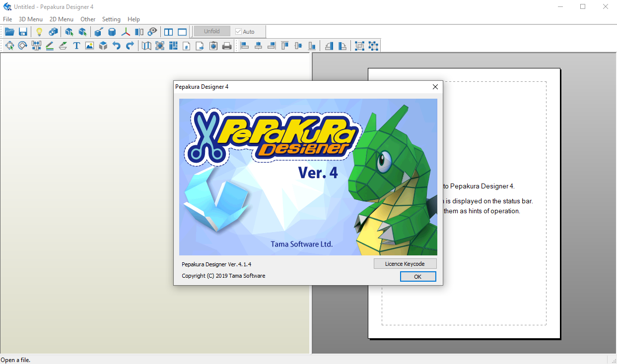
Task: Click the text 'to Pepakura Designer 4.' on the page
Action: (x=479, y=186)
